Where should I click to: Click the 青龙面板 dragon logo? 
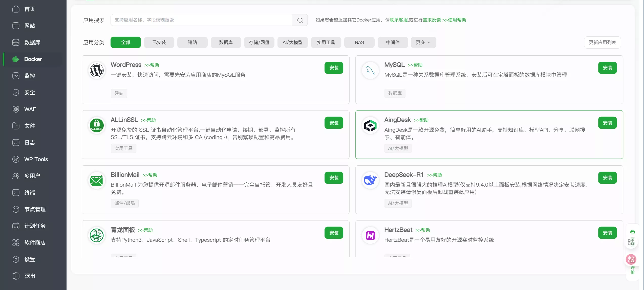pyautogui.click(x=97, y=235)
